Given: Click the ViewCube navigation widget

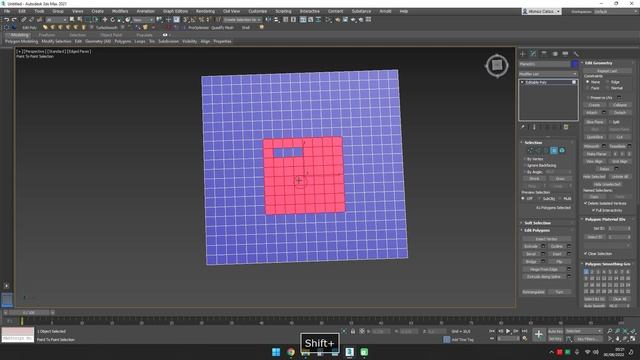Looking at the screenshot, I should click(497, 65).
